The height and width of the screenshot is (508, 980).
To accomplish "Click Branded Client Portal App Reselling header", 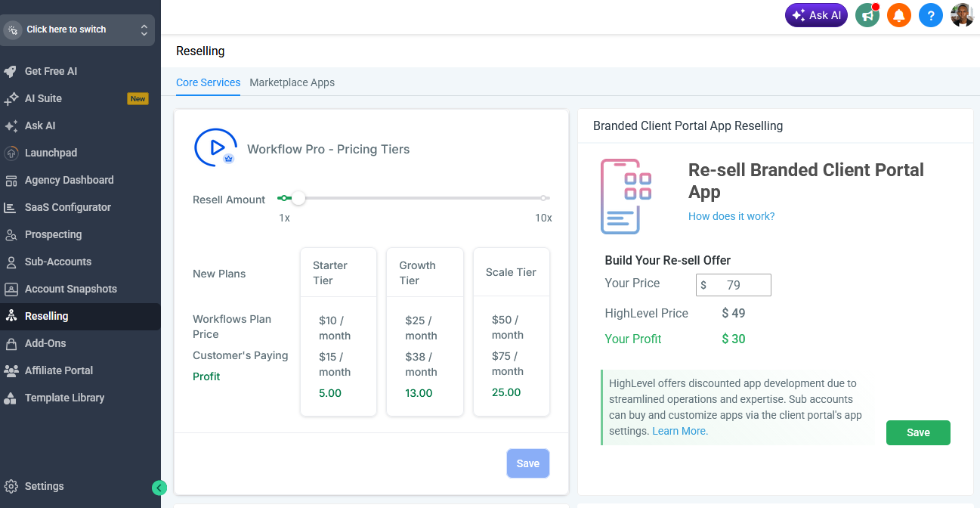I will [x=688, y=125].
